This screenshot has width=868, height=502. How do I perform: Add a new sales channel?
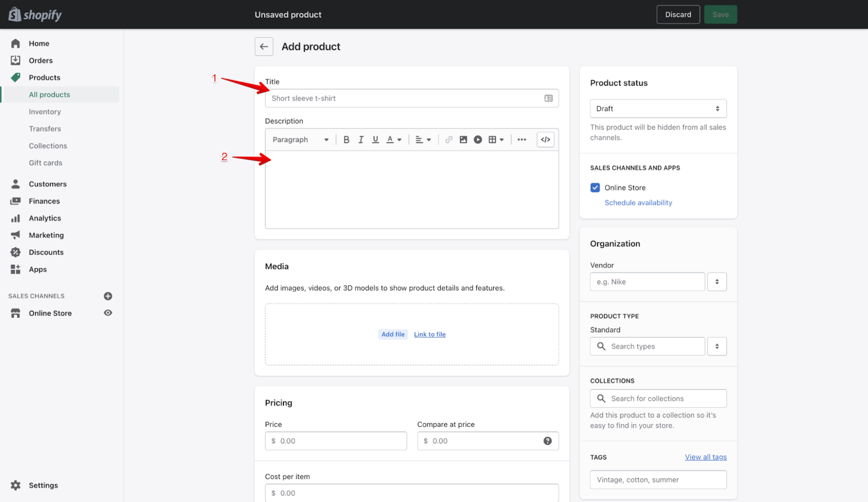pyautogui.click(x=108, y=296)
